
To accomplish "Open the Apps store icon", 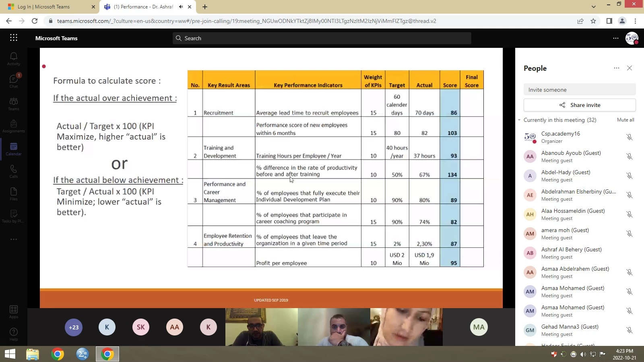I will (14, 311).
